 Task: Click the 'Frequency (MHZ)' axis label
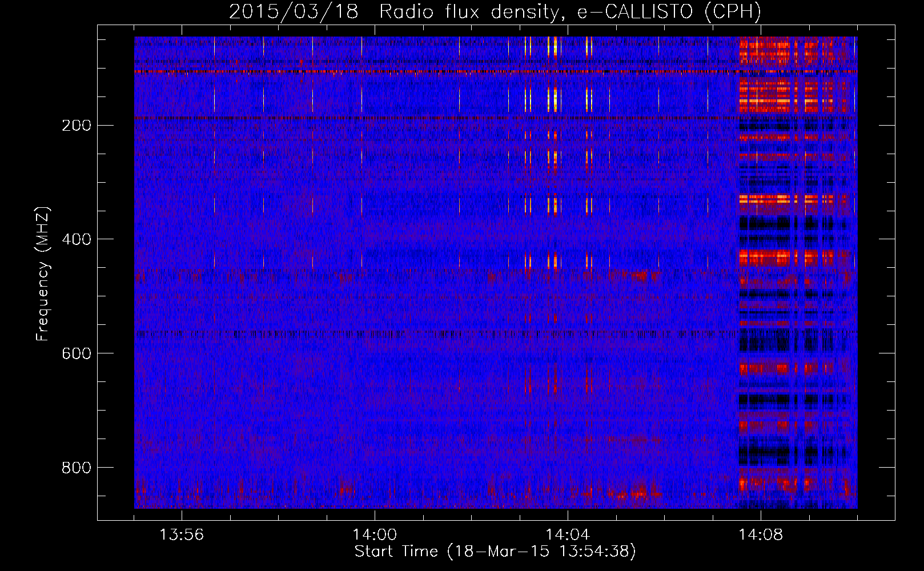pos(43,274)
